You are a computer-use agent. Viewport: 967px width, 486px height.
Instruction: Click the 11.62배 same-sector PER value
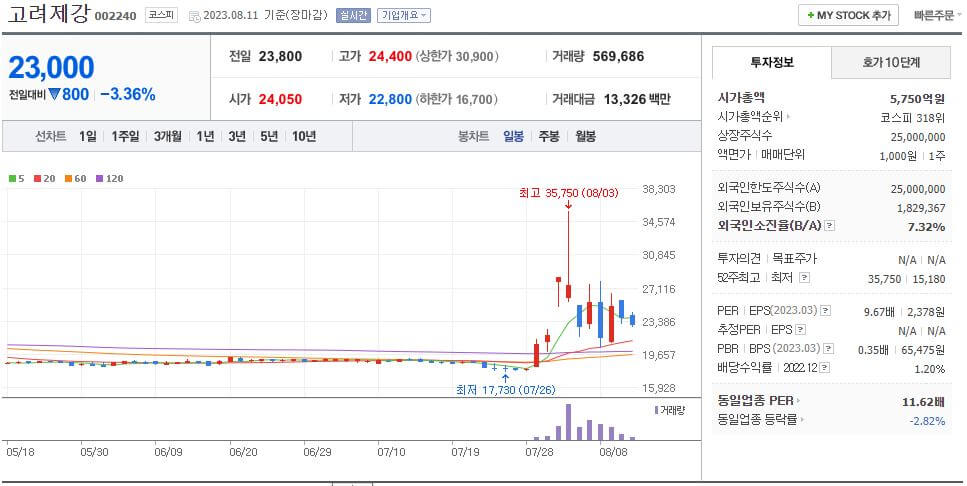tap(923, 402)
